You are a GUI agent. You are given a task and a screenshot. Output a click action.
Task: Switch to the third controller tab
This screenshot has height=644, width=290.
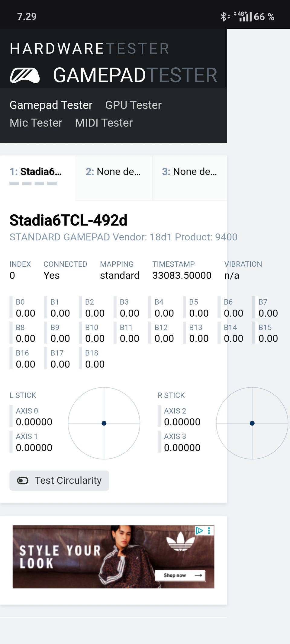click(189, 172)
